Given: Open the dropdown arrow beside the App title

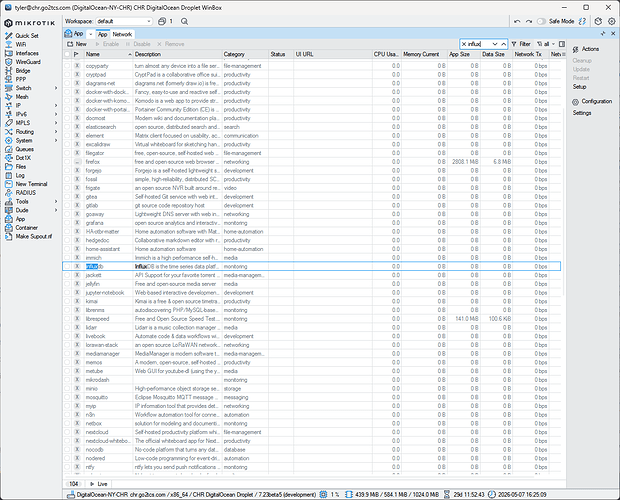Looking at the screenshot, I should (x=90, y=34).
